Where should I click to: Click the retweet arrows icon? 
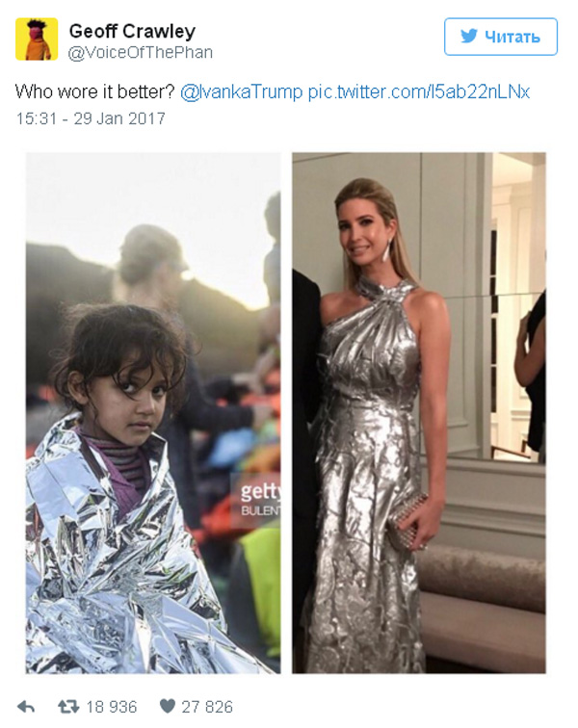point(68,707)
